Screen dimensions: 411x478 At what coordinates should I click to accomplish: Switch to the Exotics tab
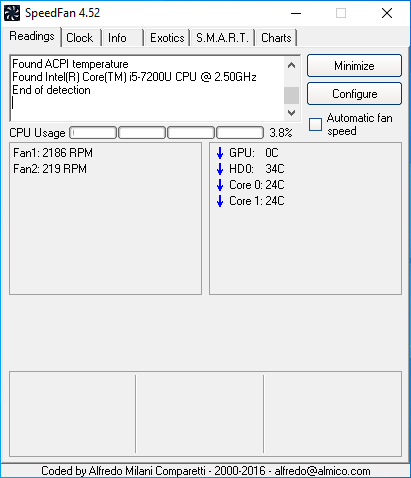pos(167,38)
